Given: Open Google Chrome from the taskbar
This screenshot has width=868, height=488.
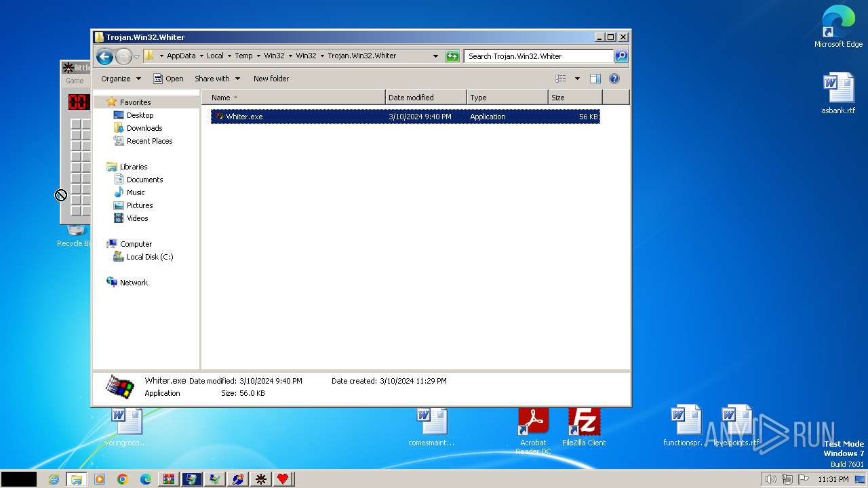Looking at the screenshot, I should click(123, 479).
